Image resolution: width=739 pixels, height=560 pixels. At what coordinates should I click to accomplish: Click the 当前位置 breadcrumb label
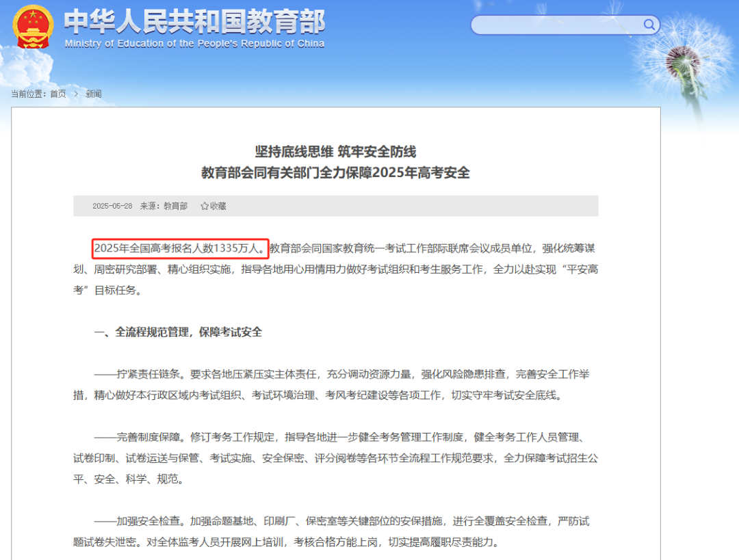click(x=28, y=94)
